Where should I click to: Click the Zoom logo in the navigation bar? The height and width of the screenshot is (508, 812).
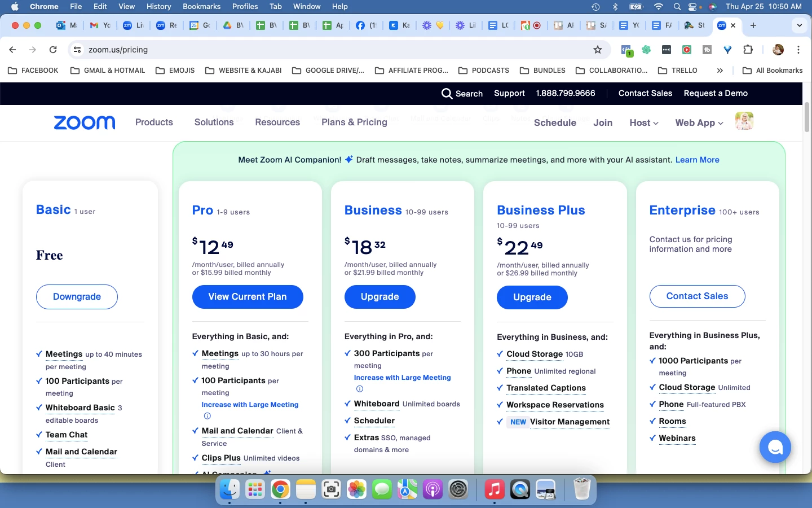[x=85, y=122]
